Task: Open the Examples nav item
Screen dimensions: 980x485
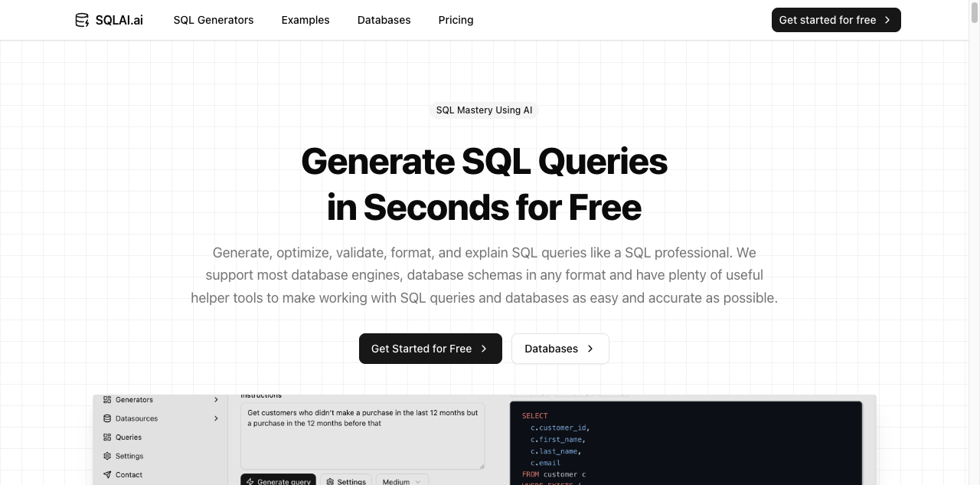Action: point(305,20)
